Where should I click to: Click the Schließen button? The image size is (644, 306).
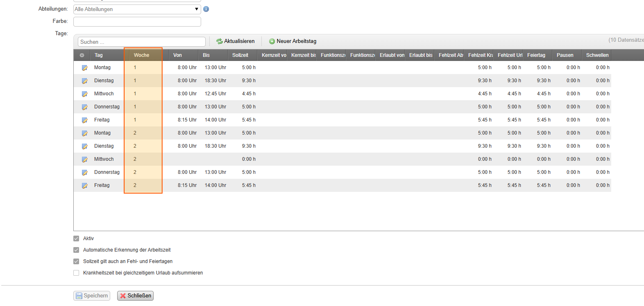(135, 296)
